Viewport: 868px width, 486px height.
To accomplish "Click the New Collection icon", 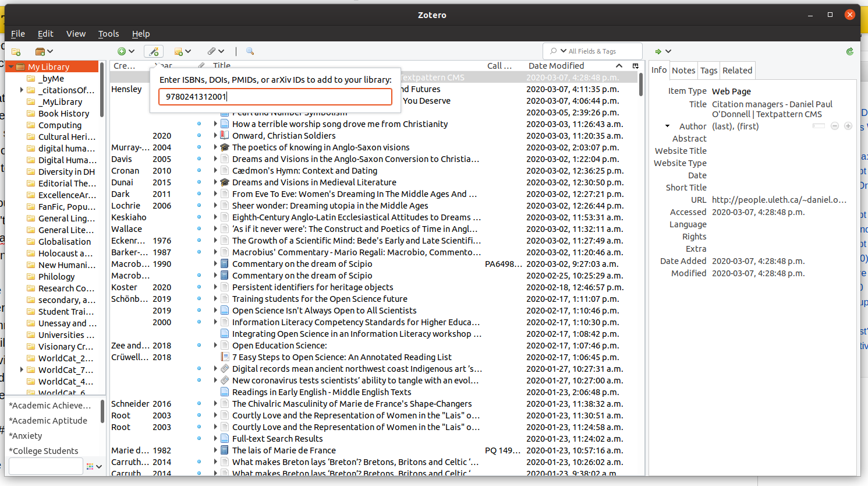I will click(x=16, y=51).
